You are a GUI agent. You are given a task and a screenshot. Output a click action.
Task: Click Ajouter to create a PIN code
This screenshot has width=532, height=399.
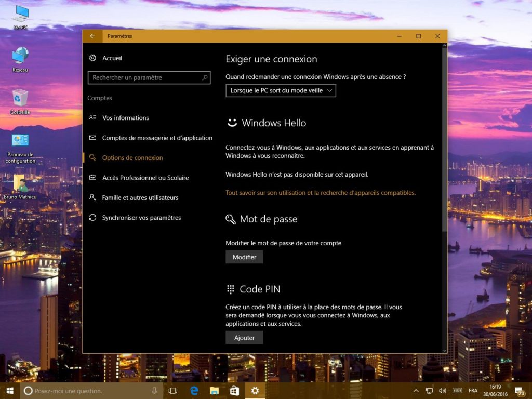244,337
